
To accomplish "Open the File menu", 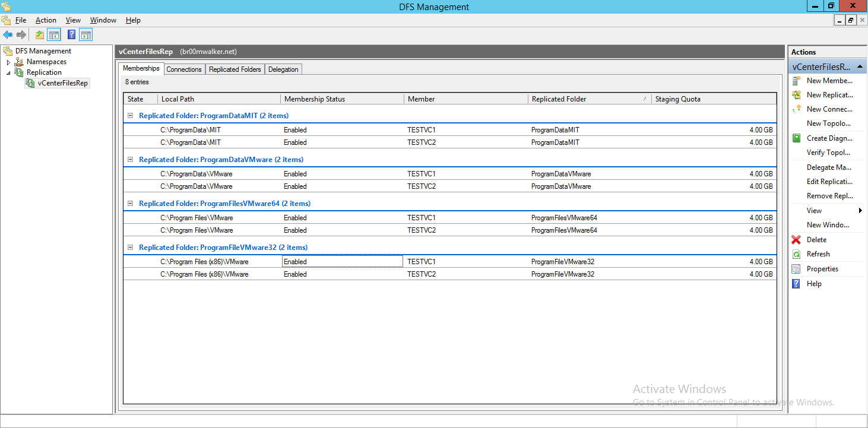I will 21,20.
